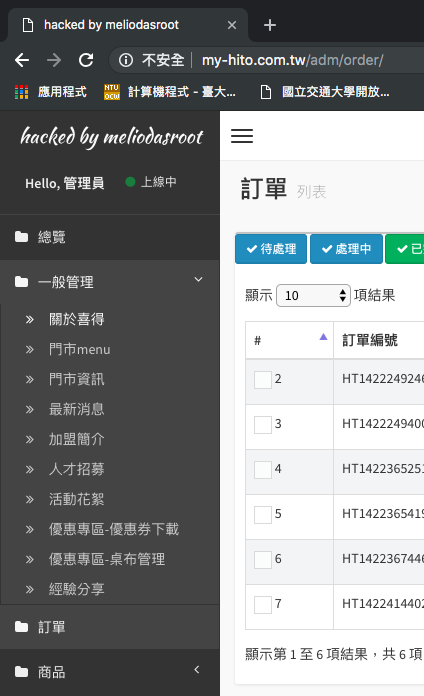Click the browser forward arrow
Screen dimensions: 424x696
click(54, 60)
